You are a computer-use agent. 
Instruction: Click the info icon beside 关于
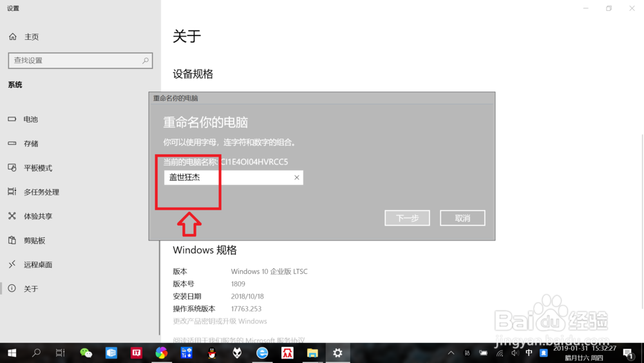[12, 288]
